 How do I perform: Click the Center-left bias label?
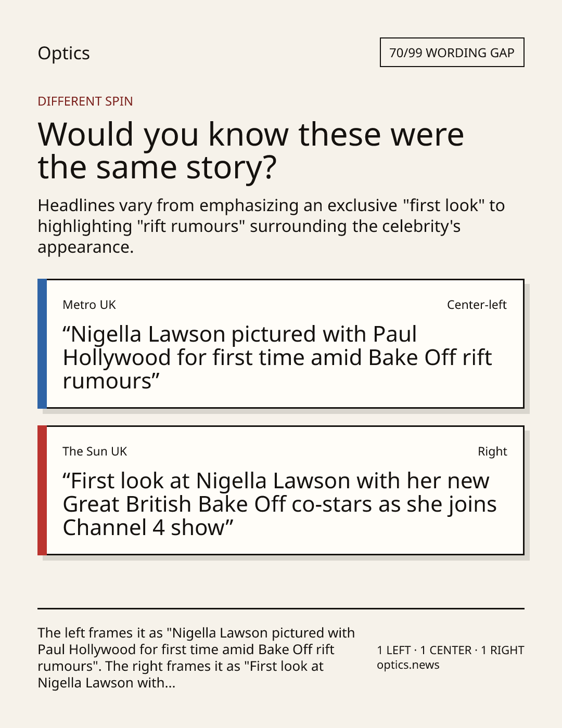(x=477, y=305)
